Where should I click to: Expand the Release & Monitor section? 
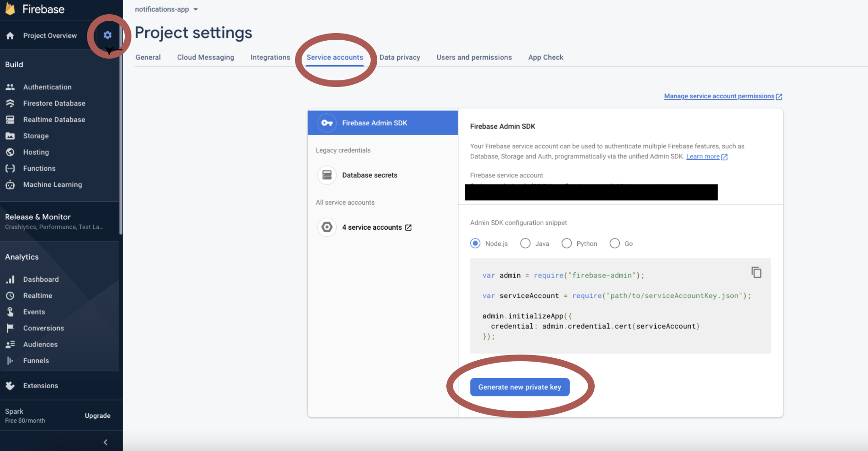[x=38, y=217]
